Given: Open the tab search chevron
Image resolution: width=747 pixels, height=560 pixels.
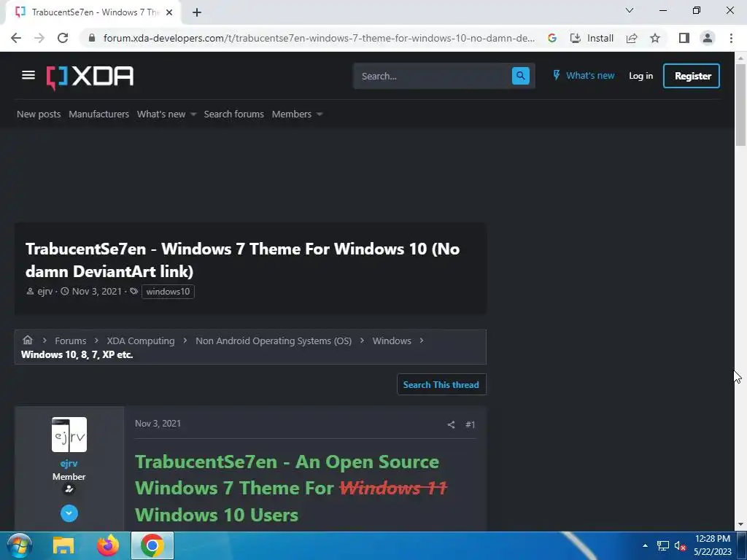Looking at the screenshot, I should [630, 10].
